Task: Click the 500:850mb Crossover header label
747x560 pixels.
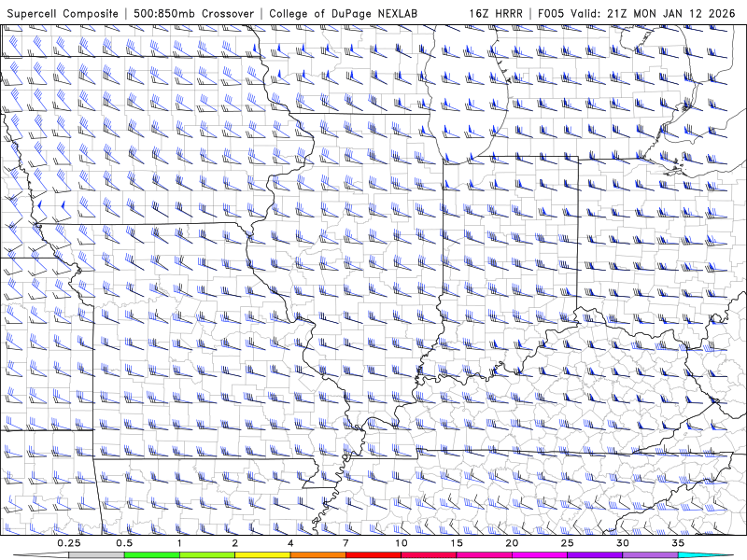Action: click(194, 13)
